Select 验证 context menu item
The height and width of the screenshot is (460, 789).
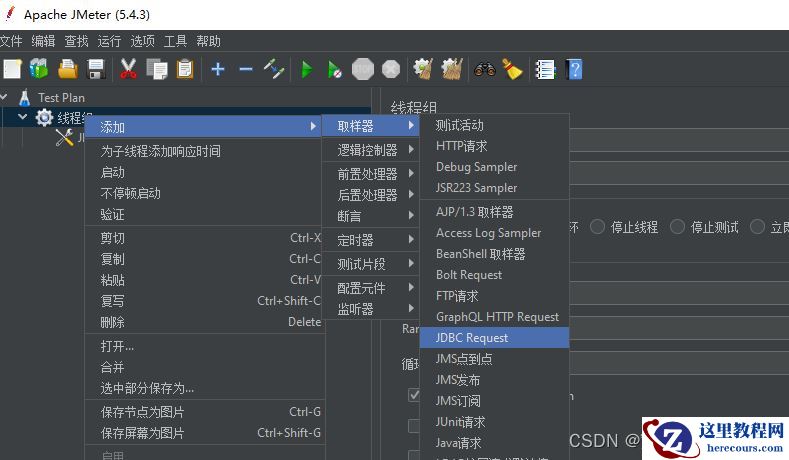[204, 214]
